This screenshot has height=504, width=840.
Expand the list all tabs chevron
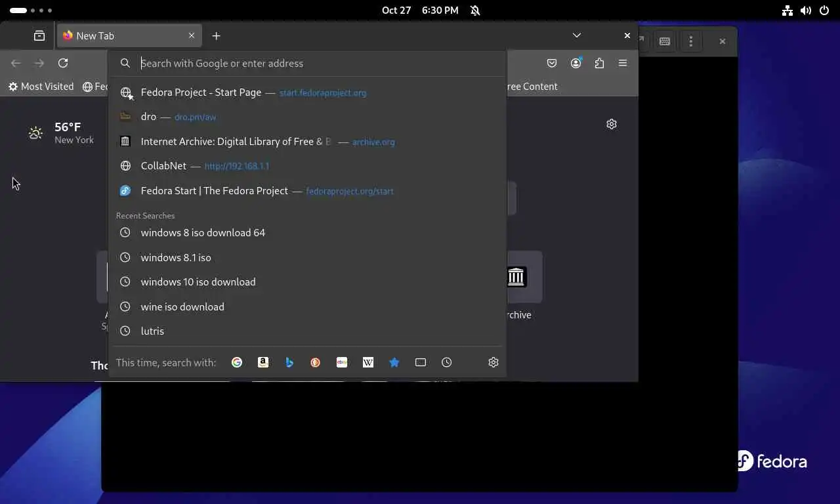[577, 35]
